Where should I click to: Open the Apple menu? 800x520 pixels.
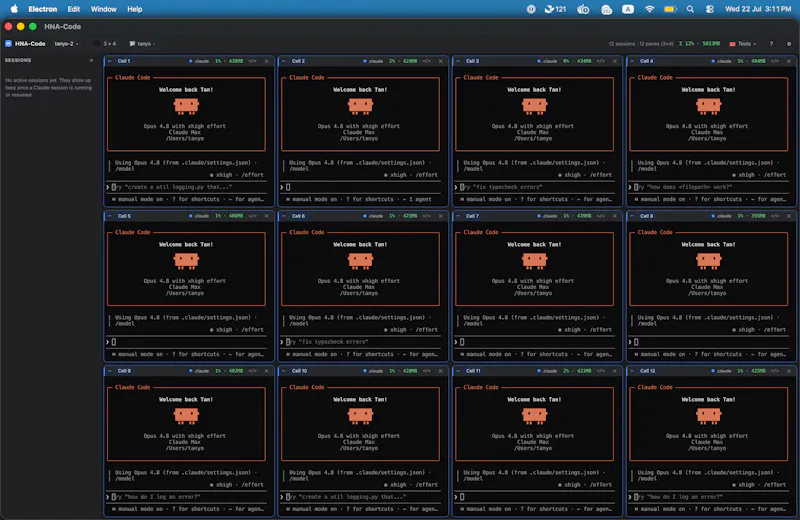click(14, 9)
